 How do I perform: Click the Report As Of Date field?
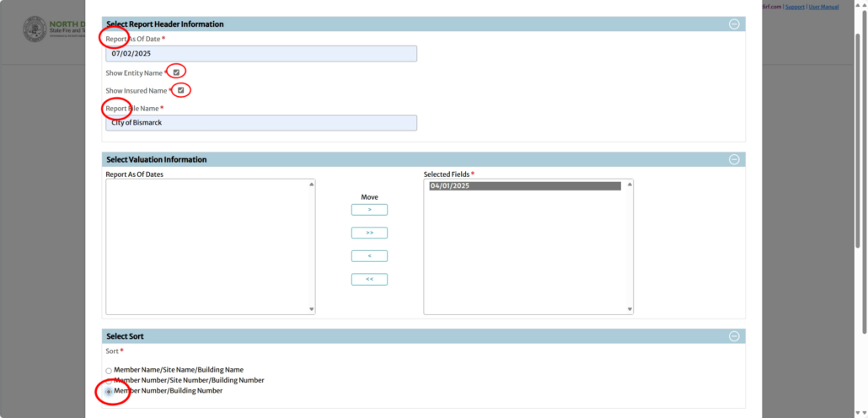(x=261, y=54)
